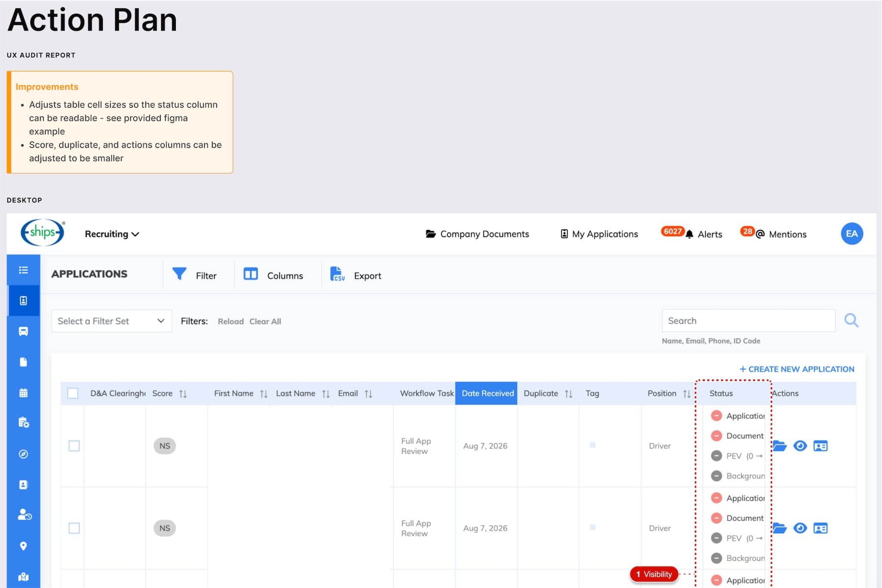This screenshot has height=588, width=882.
Task: Click the eye view icon in second row
Action: (x=800, y=528)
